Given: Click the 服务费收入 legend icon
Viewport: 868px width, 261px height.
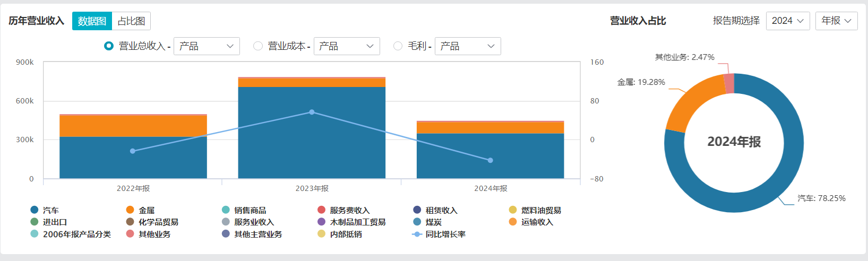Looking at the screenshot, I should coord(321,210).
